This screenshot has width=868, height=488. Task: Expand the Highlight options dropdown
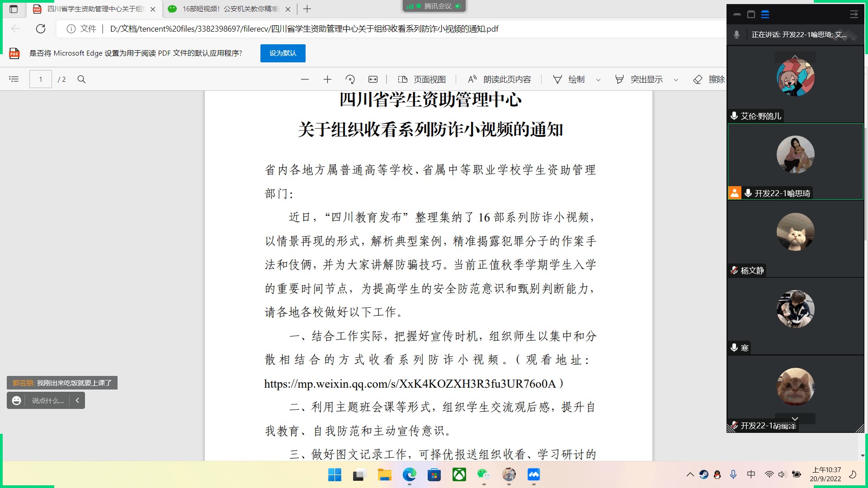coord(676,80)
